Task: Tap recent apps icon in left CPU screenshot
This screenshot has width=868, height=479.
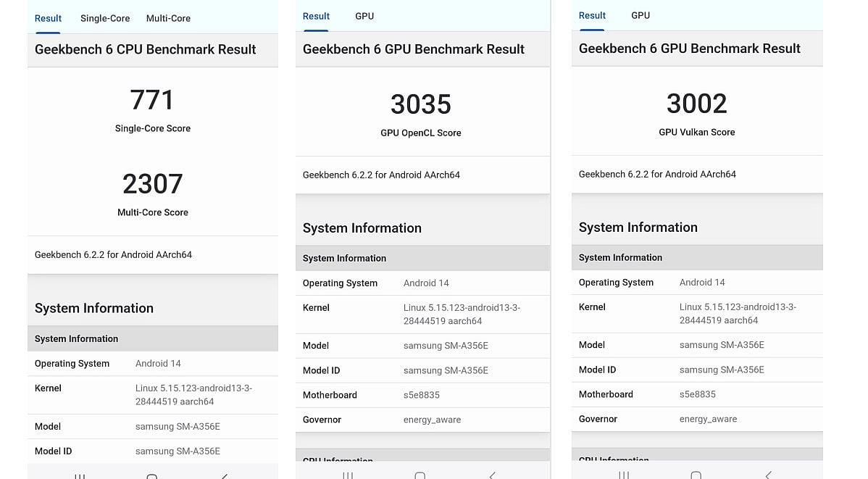Action: pyautogui.click(x=80, y=476)
